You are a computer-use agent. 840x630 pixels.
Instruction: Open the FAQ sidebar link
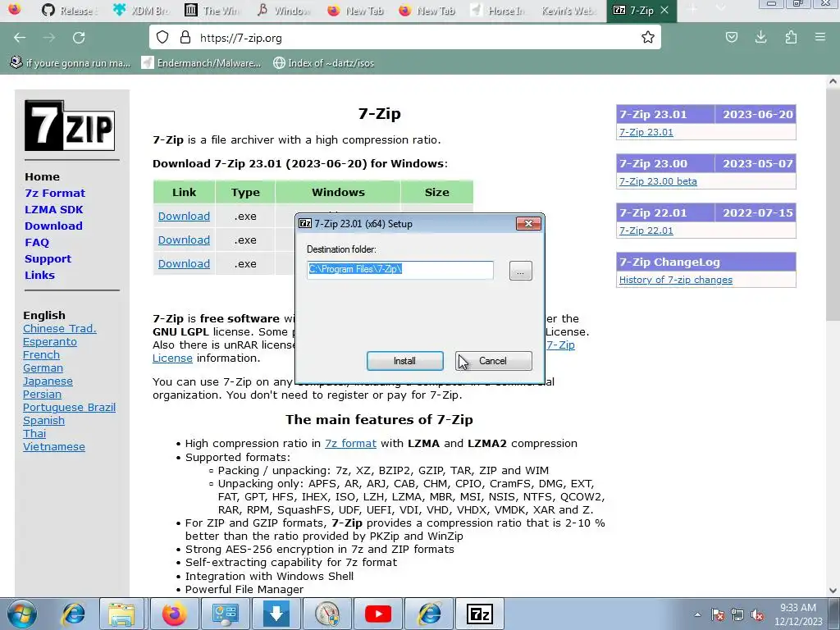pyautogui.click(x=36, y=242)
